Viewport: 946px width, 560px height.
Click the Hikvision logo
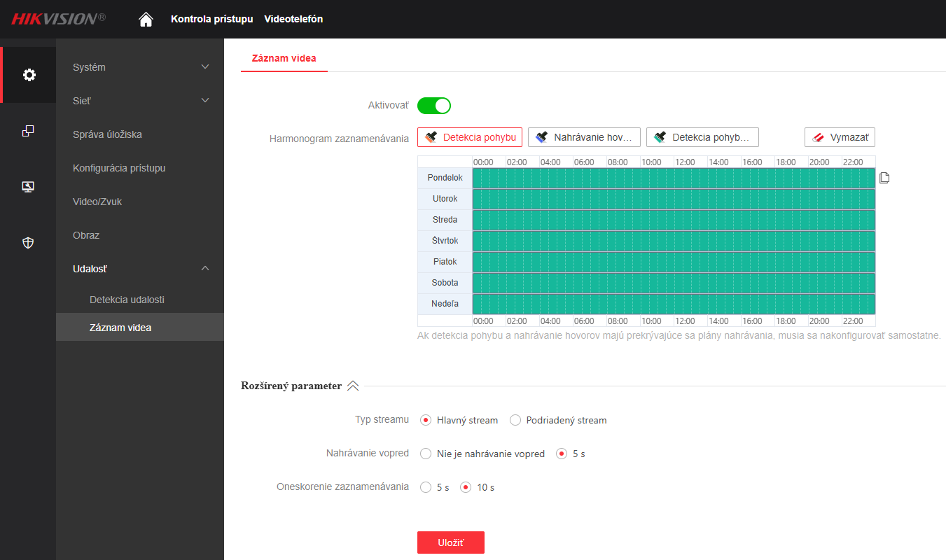coord(58,19)
